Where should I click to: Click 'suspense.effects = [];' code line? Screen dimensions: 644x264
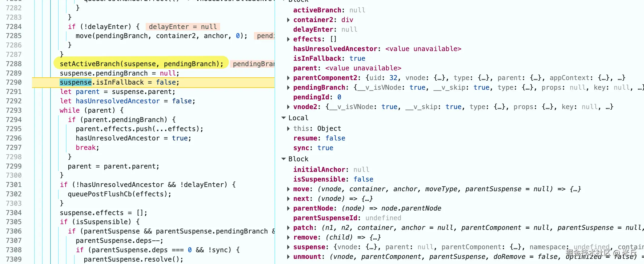[x=103, y=213]
